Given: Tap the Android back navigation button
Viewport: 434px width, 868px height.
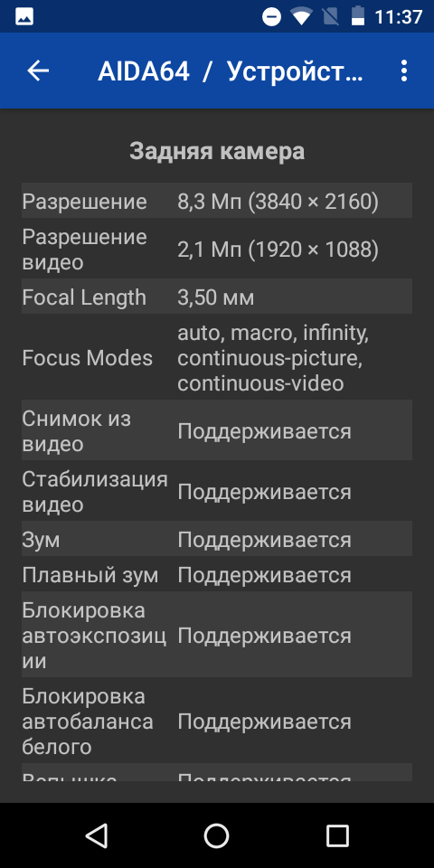Looking at the screenshot, I should tap(97, 835).
